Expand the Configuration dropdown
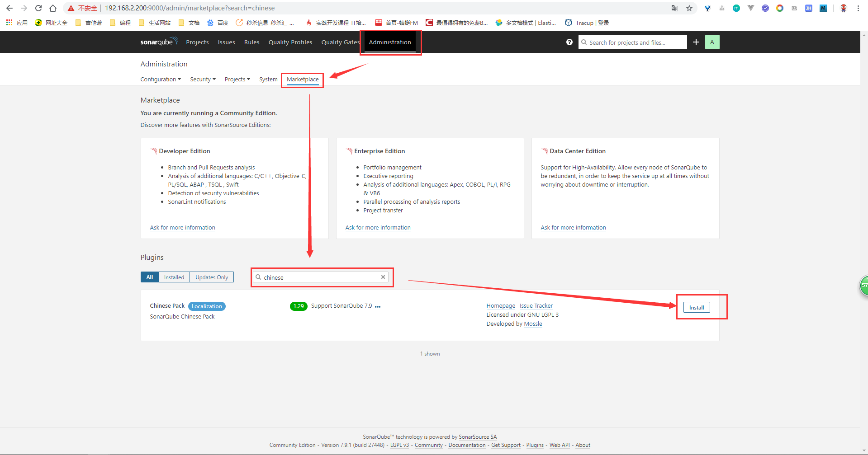 [161, 79]
